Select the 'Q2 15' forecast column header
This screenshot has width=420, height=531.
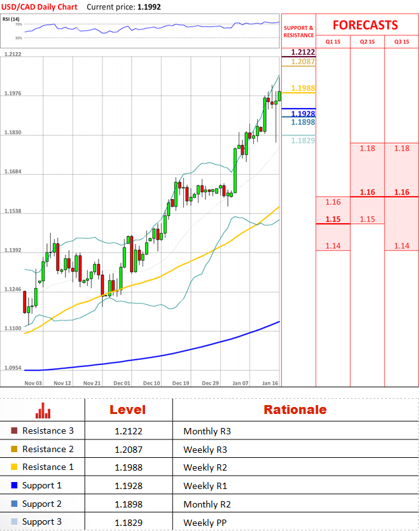point(367,42)
